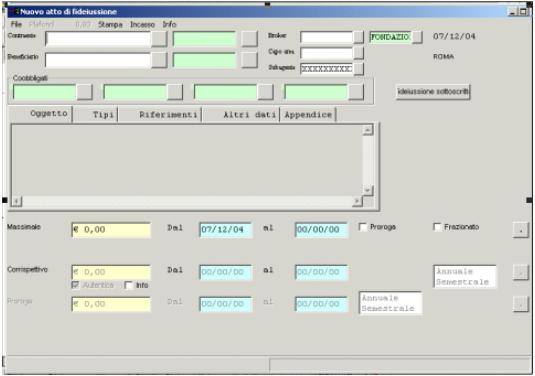Click the text area scroll right arrow
535x376 pixels.
coord(357,201)
